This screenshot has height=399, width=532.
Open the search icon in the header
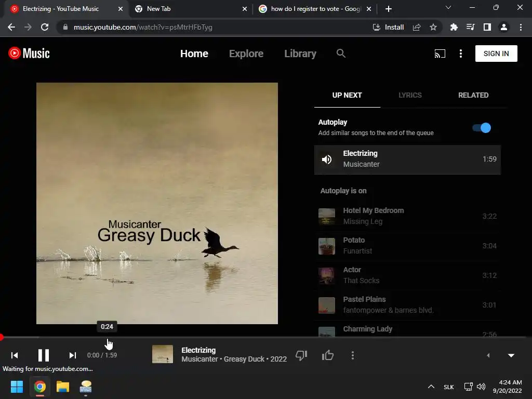[341, 54]
